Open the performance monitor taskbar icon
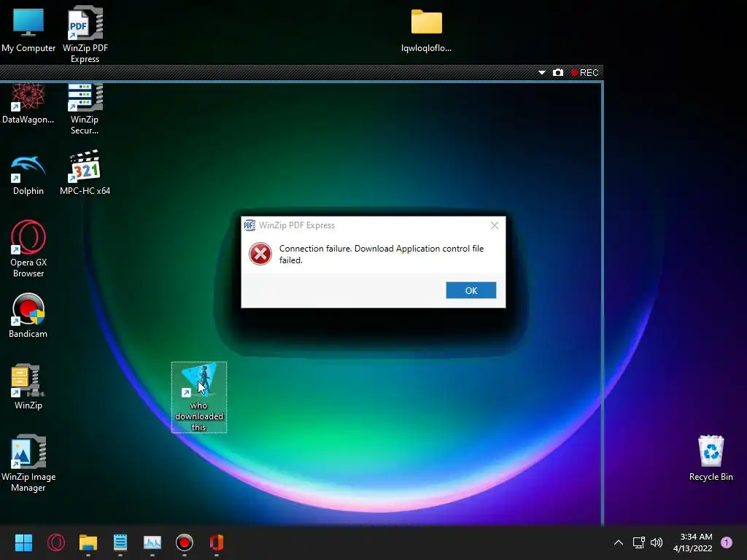This screenshot has height=560, width=747. pyautogui.click(x=152, y=542)
